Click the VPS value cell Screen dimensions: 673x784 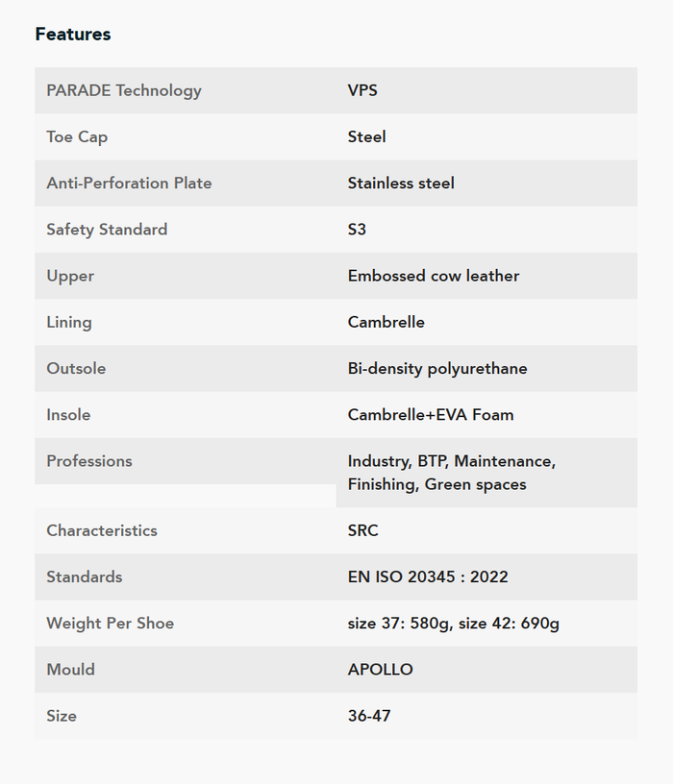click(x=362, y=90)
